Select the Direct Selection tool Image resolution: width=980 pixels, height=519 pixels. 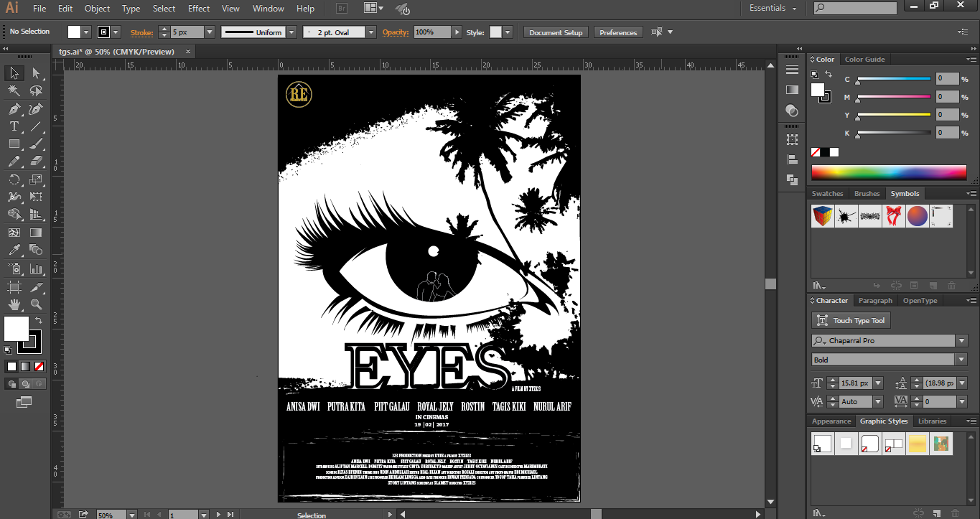pyautogui.click(x=36, y=73)
